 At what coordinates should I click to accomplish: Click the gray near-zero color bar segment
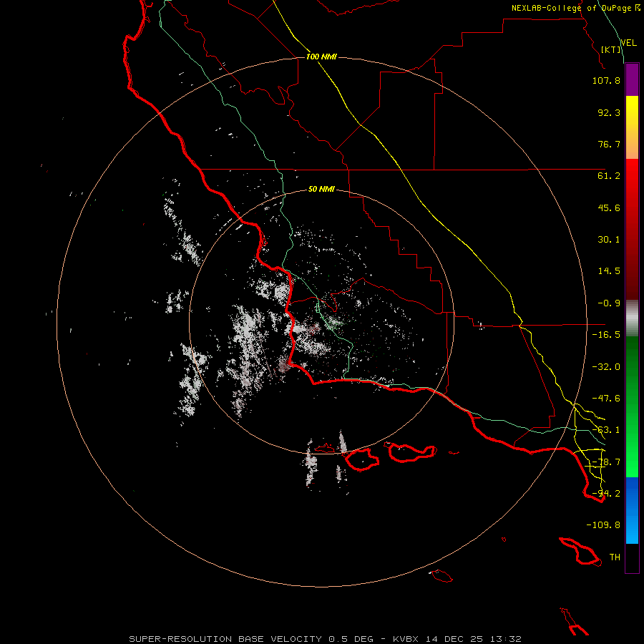pyautogui.click(x=632, y=318)
